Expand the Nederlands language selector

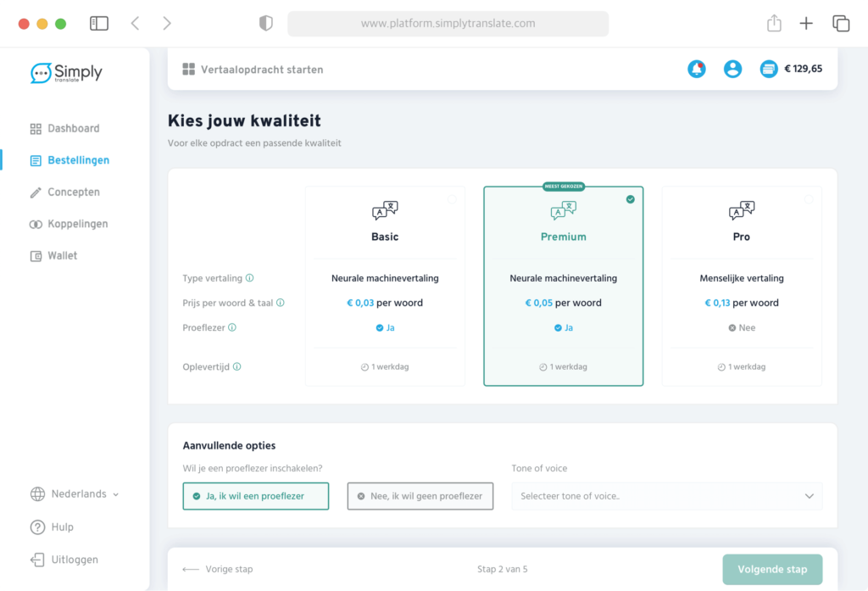pyautogui.click(x=75, y=494)
